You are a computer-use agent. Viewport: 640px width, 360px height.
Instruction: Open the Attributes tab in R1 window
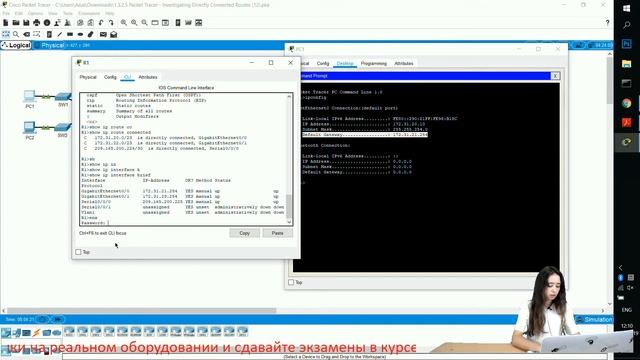pos(148,77)
